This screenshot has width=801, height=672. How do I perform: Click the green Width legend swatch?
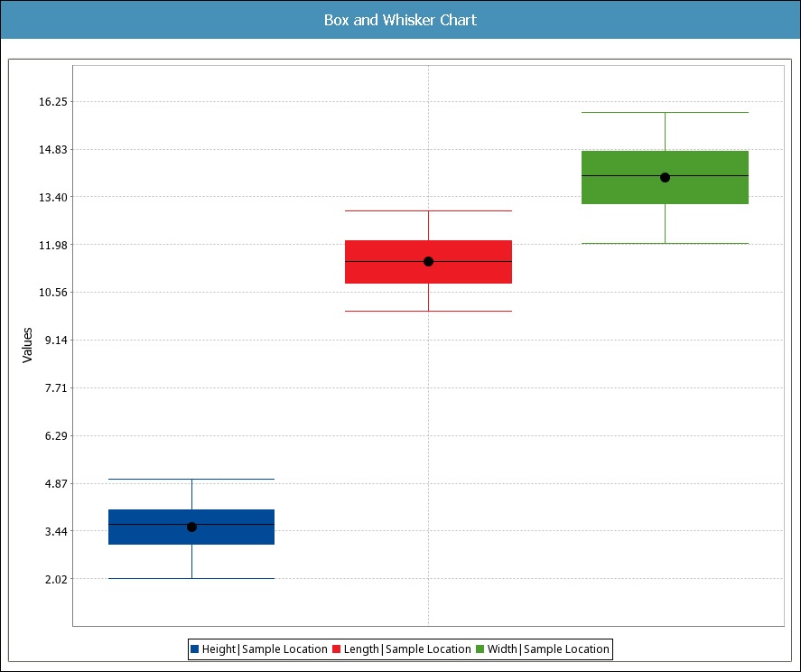pos(480,649)
